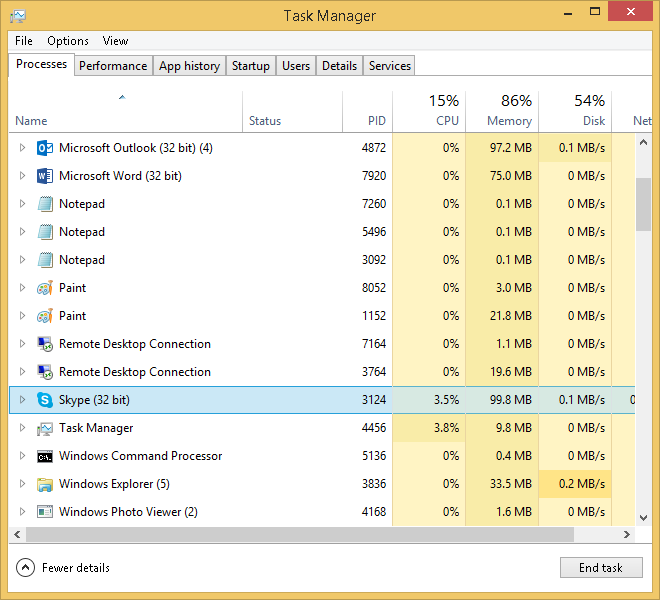
Task: Click the Task Manager process row icon
Action: point(45,428)
